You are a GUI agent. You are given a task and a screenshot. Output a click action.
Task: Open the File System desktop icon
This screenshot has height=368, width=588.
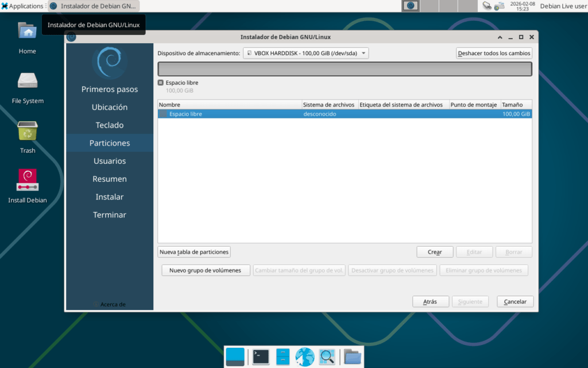pyautogui.click(x=27, y=87)
